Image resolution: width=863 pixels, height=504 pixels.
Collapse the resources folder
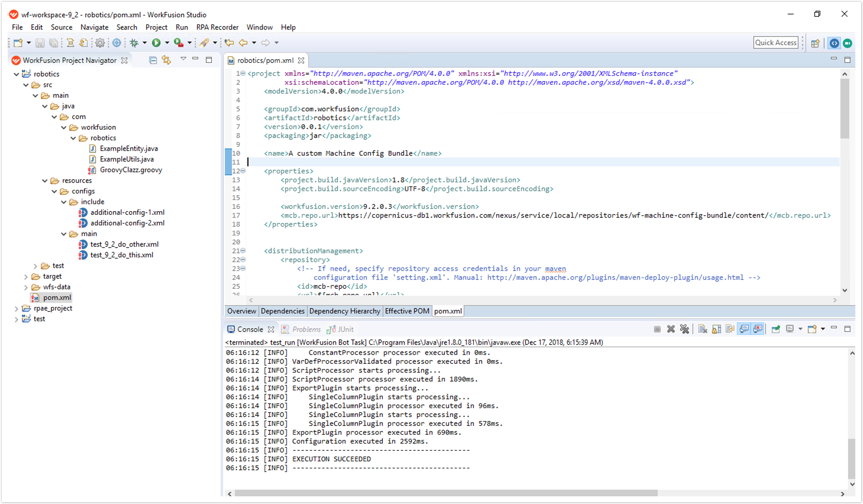click(45, 181)
